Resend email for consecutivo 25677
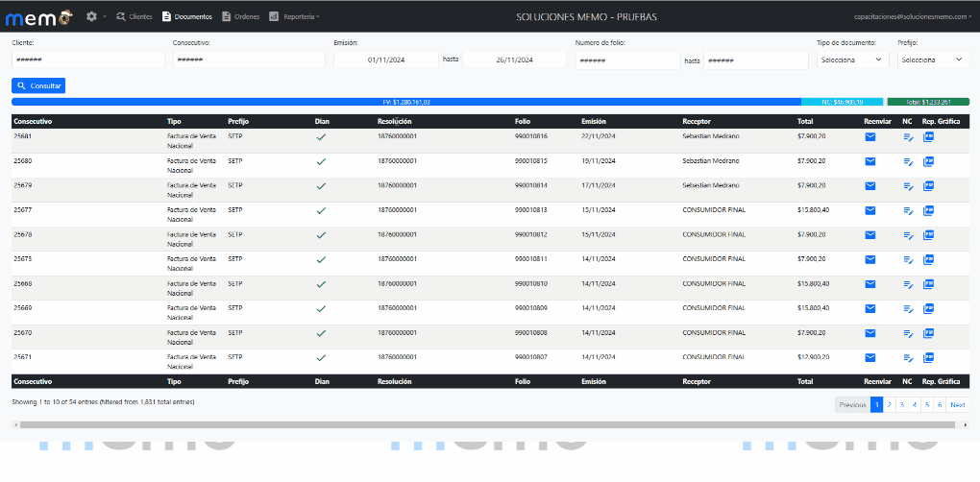 point(870,210)
